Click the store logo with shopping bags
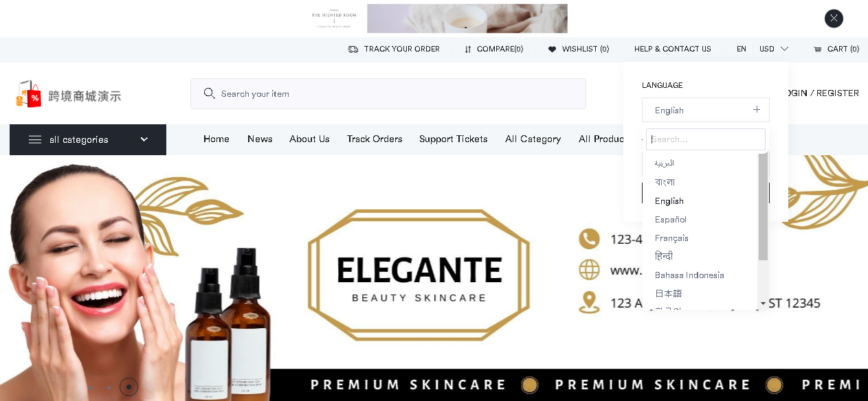Image resolution: width=868 pixels, height=401 pixels. (29, 94)
